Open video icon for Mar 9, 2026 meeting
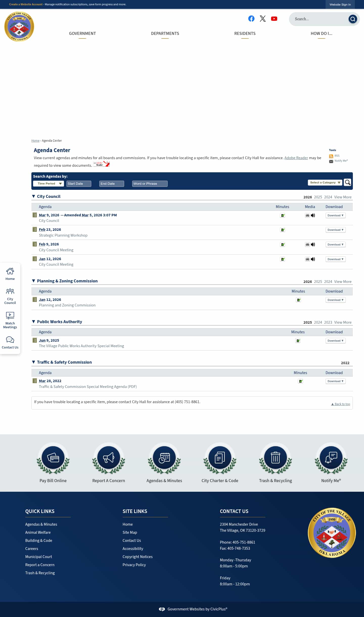Image resolution: width=364 pixels, height=617 pixels. (307, 215)
